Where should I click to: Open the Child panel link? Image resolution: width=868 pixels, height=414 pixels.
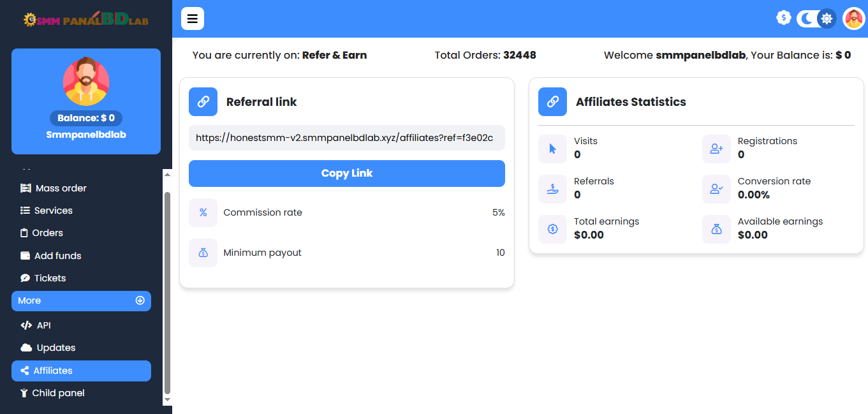click(58, 393)
